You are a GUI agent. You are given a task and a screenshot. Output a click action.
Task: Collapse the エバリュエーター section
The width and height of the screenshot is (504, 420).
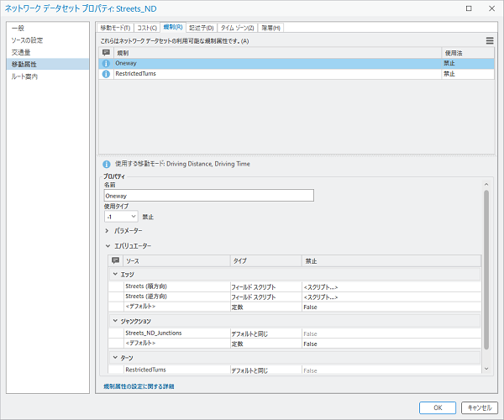108,246
